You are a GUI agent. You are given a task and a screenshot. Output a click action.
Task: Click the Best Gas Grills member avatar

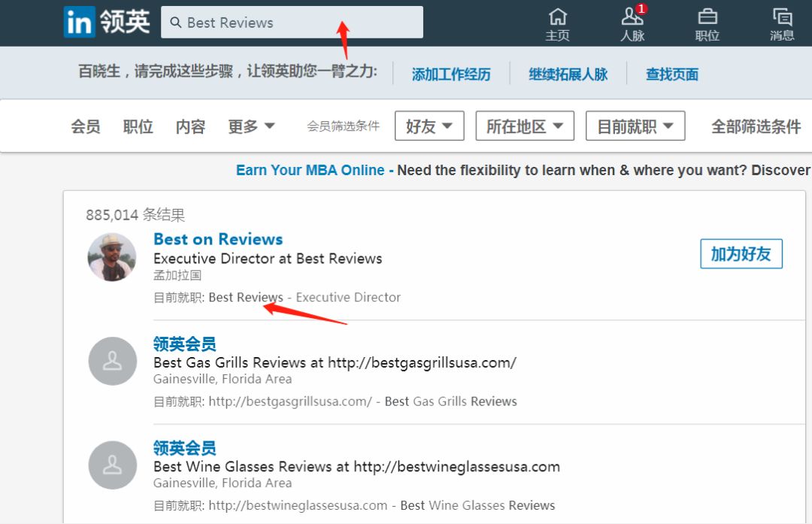tap(112, 361)
